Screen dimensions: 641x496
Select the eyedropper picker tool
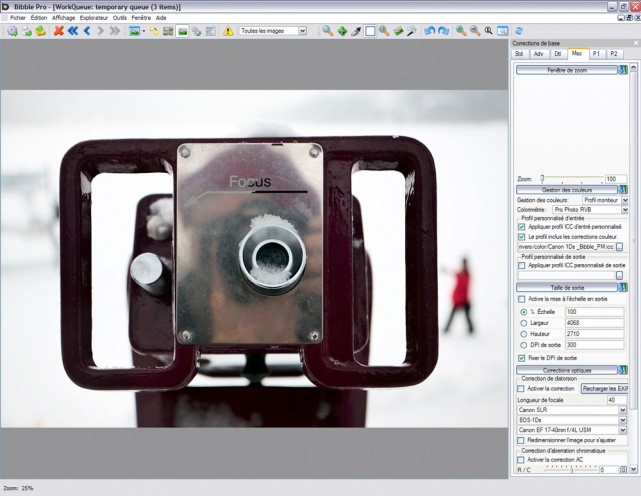coord(356,31)
